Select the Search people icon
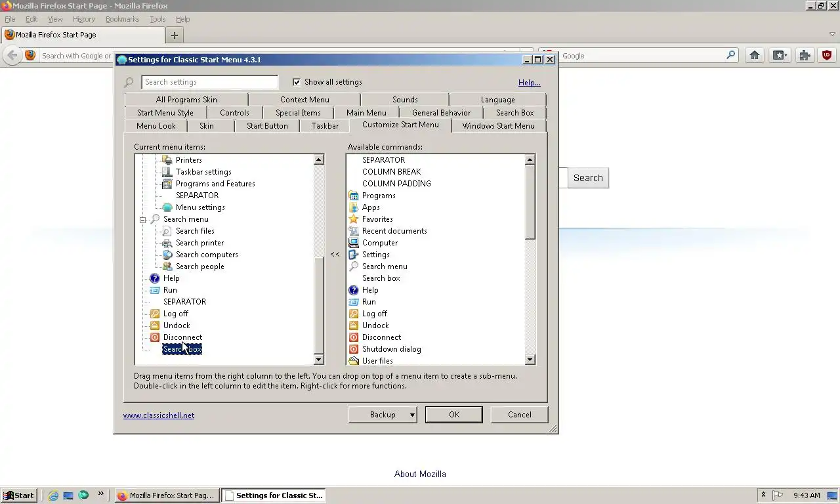840x504 pixels. tap(167, 266)
